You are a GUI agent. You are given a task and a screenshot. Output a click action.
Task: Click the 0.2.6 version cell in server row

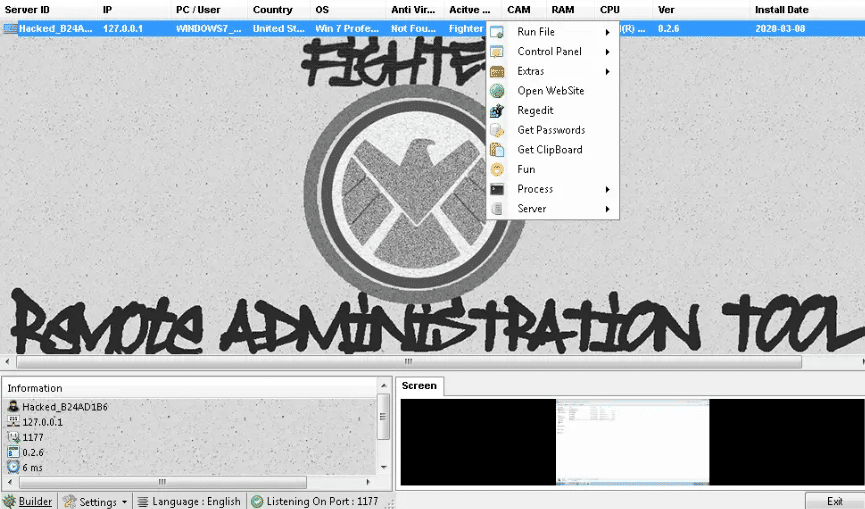coord(668,29)
